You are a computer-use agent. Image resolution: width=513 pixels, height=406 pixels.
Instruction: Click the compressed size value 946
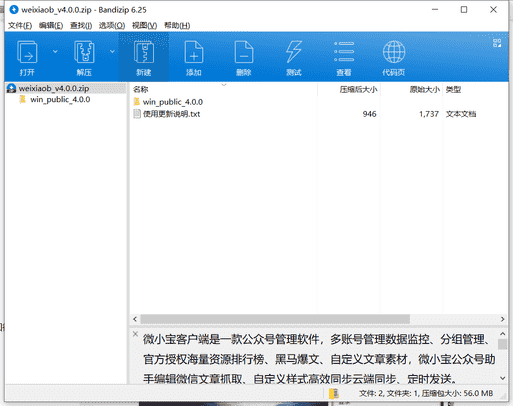(x=369, y=114)
